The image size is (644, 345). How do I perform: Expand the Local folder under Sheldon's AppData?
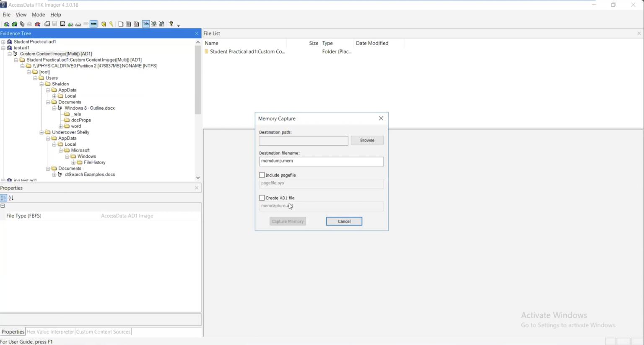click(55, 96)
